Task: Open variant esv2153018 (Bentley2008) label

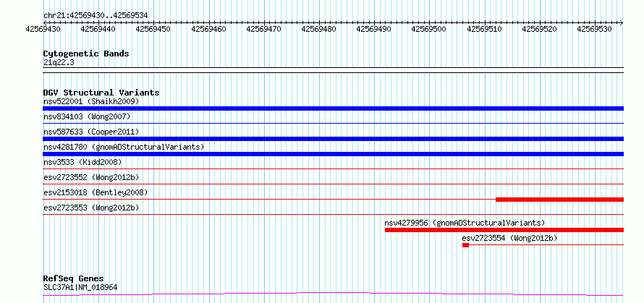Action: click(96, 192)
